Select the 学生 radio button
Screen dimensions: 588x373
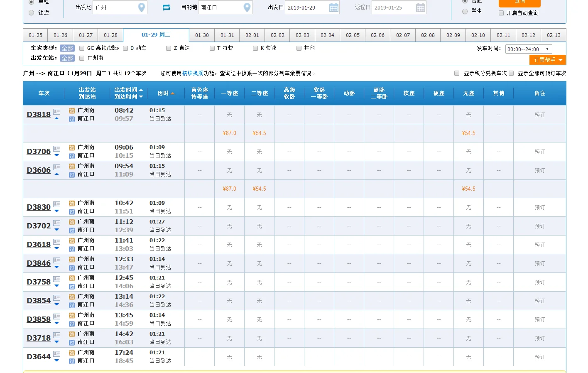[465, 11]
